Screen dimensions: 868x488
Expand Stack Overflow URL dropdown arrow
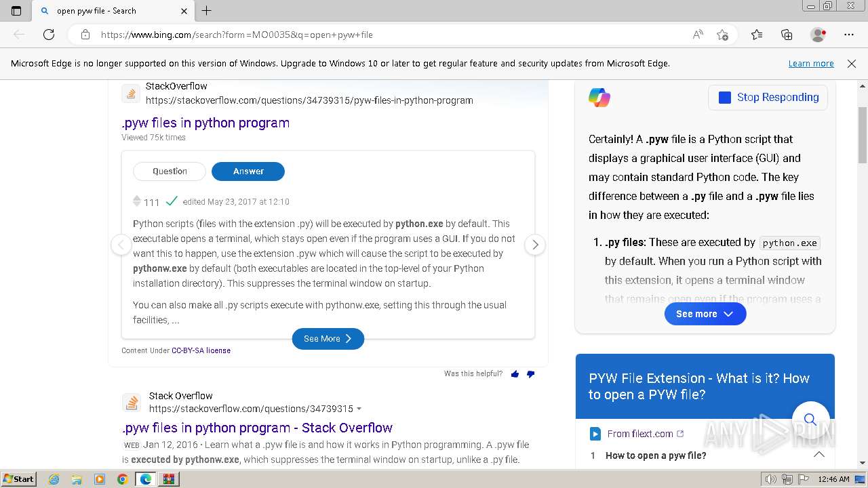pyautogui.click(x=359, y=409)
